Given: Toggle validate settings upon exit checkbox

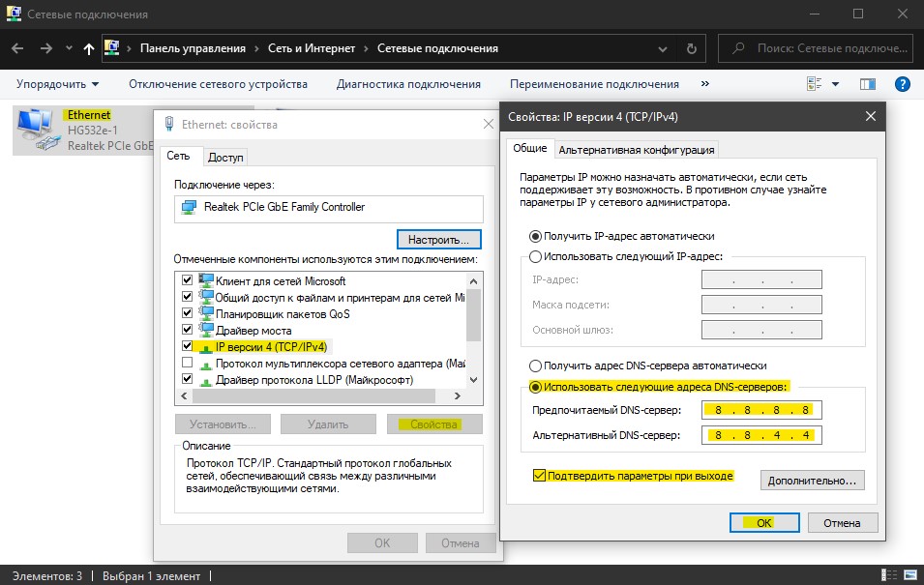Looking at the screenshot, I should [539, 476].
